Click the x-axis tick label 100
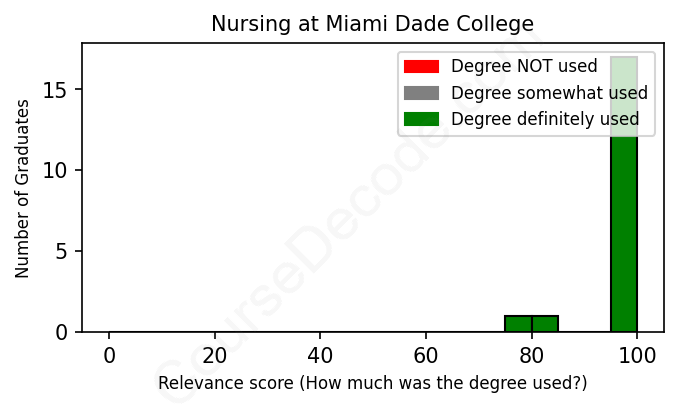 637,354
